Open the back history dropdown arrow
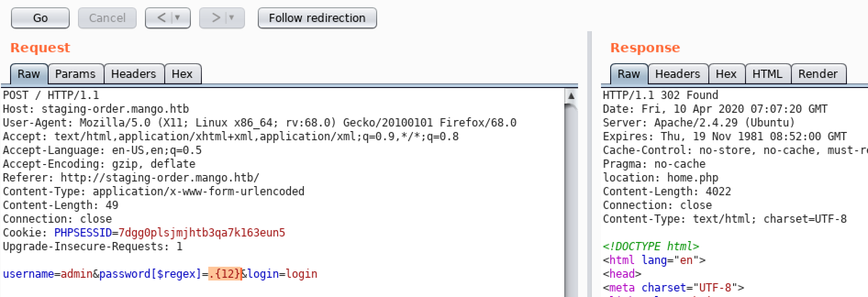Viewport: 868px width, 297px height. pos(178,18)
